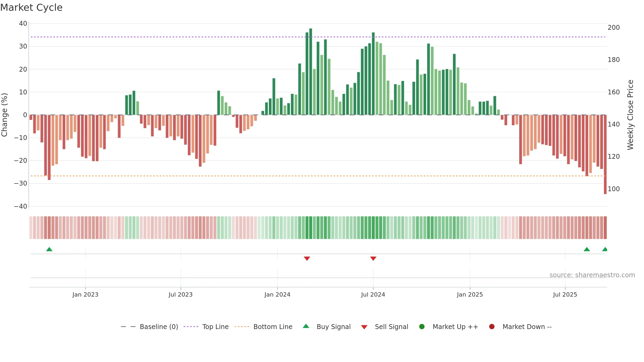The width and height of the screenshot is (644, 362).
Task: Click the first pale pink heatmap cell
Action: point(31,228)
